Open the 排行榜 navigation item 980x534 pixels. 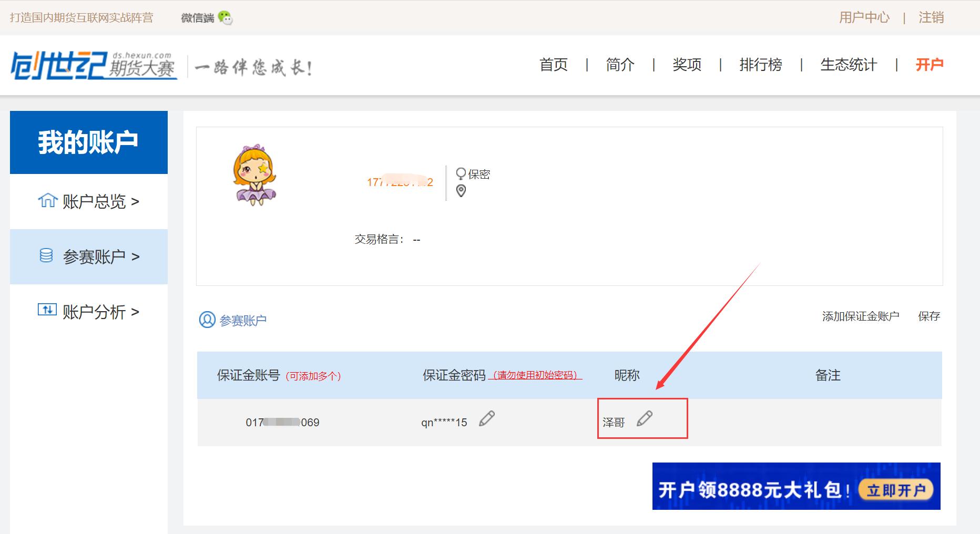[x=760, y=65]
